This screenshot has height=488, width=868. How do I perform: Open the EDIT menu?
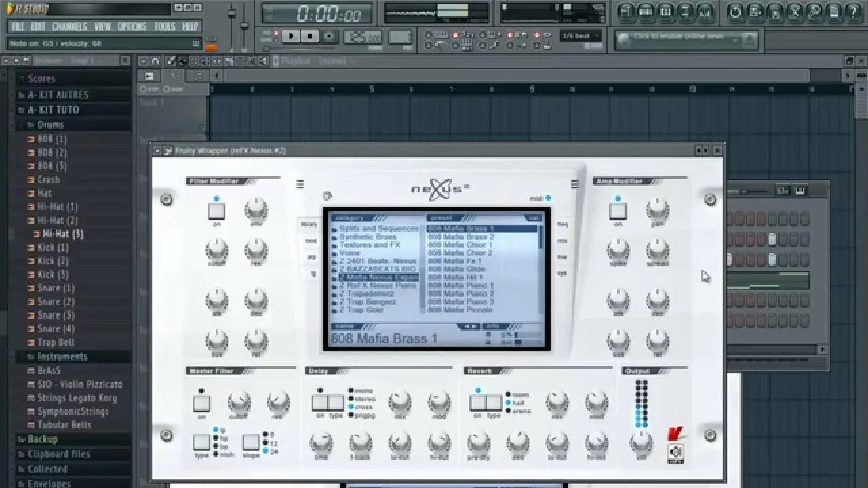coord(38,26)
